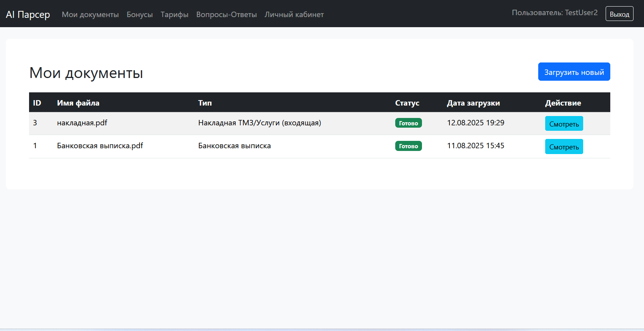Click the Имя файла column header
The height and width of the screenshot is (331, 644).
click(78, 103)
